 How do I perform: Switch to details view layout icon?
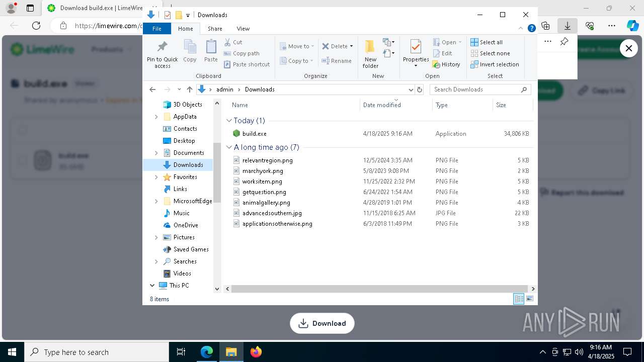click(x=519, y=299)
